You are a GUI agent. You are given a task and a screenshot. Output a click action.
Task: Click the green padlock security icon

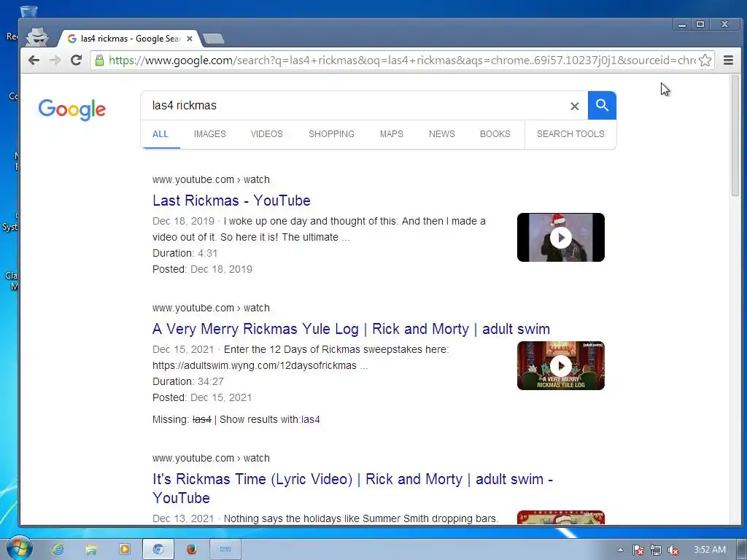(x=99, y=61)
